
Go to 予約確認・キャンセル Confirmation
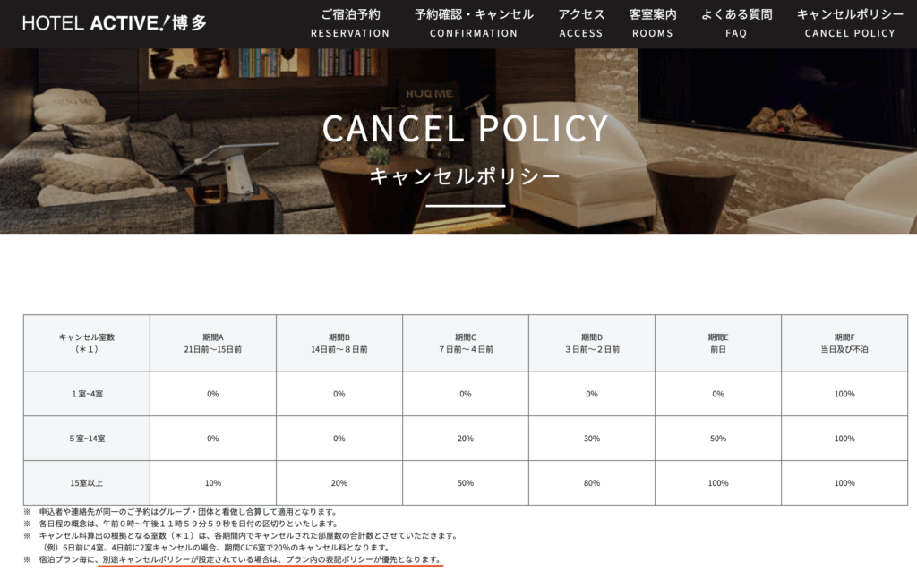(474, 23)
